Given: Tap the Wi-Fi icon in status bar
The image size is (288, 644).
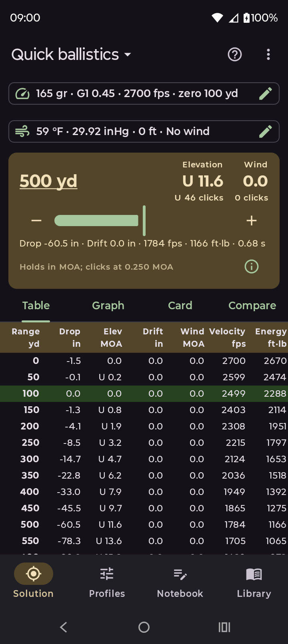Looking at the screenshot, I should (217, 18).
